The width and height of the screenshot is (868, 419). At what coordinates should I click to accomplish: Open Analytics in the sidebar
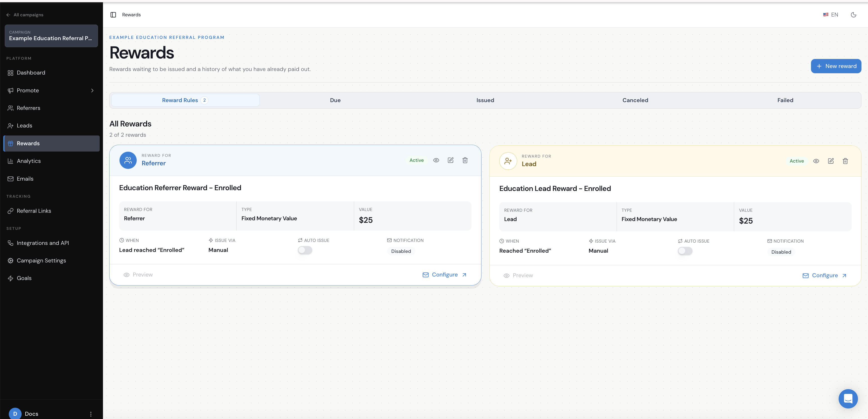coord(51,161)
